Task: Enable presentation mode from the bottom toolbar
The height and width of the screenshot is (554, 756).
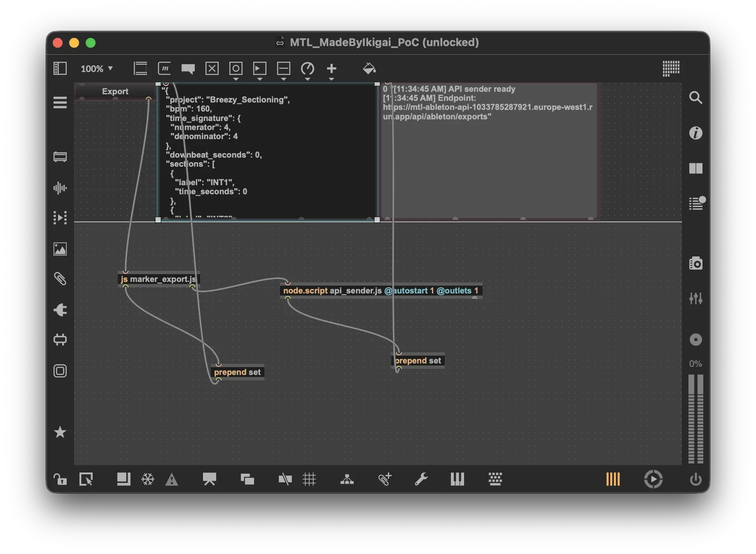Action: pos(210,480)
